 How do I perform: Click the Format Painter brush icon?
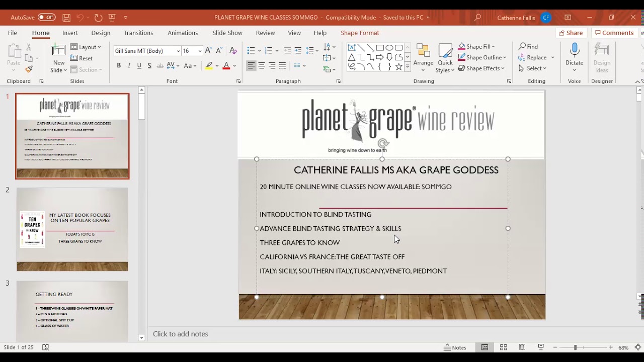(x=29, y=69)
